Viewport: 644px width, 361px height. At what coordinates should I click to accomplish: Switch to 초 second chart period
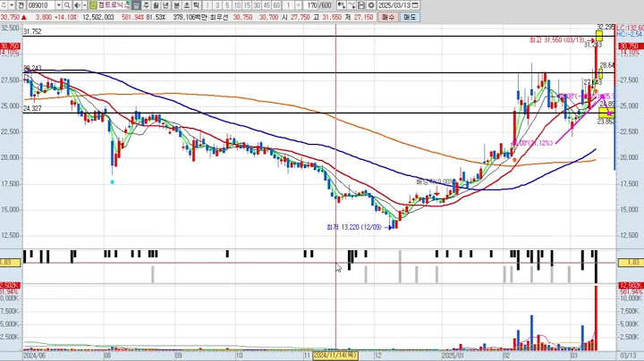click(x=186, y=5)
